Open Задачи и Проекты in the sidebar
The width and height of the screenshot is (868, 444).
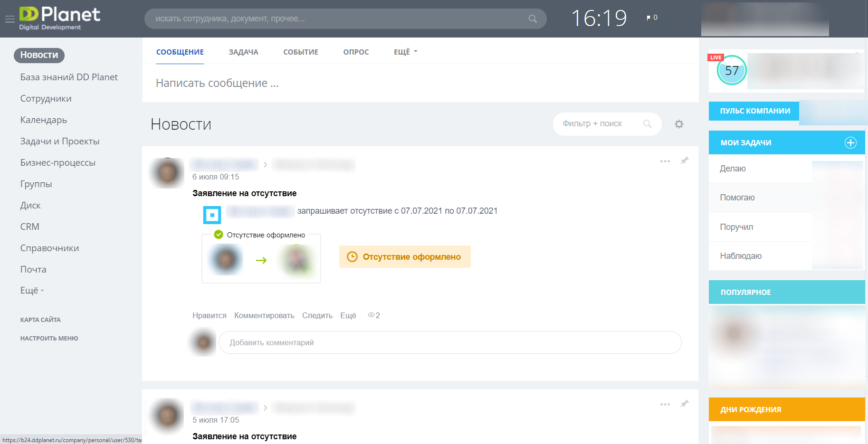tap(60, 141)
